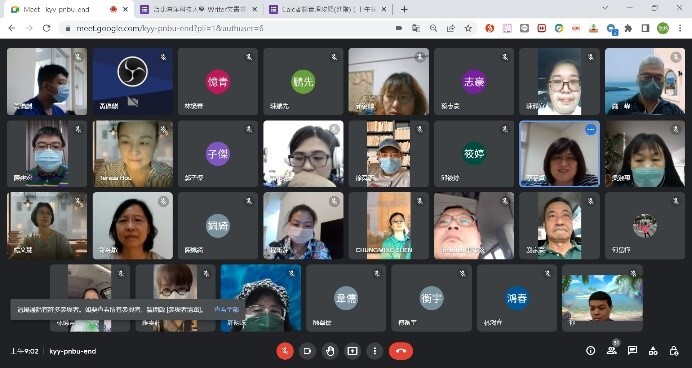692x368 pixels.
Task: Toggle the Chrome side panel icon
Action: (645, 28)
